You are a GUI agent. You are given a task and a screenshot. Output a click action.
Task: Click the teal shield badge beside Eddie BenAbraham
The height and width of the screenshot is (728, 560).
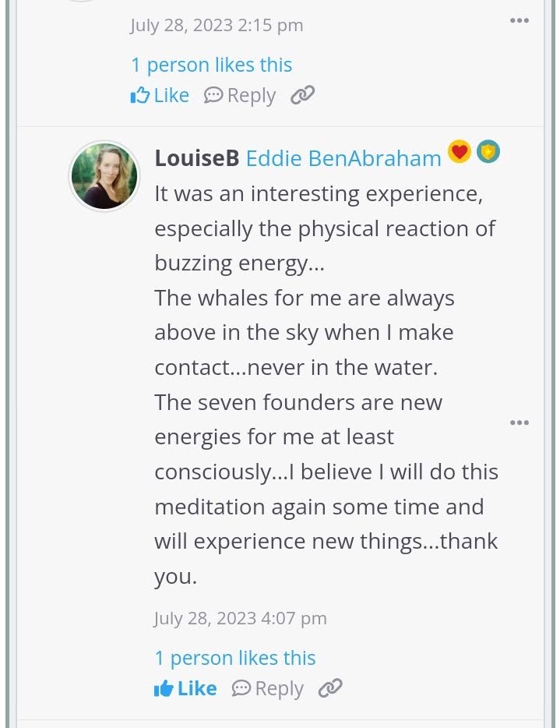click(x=488, y=151)
